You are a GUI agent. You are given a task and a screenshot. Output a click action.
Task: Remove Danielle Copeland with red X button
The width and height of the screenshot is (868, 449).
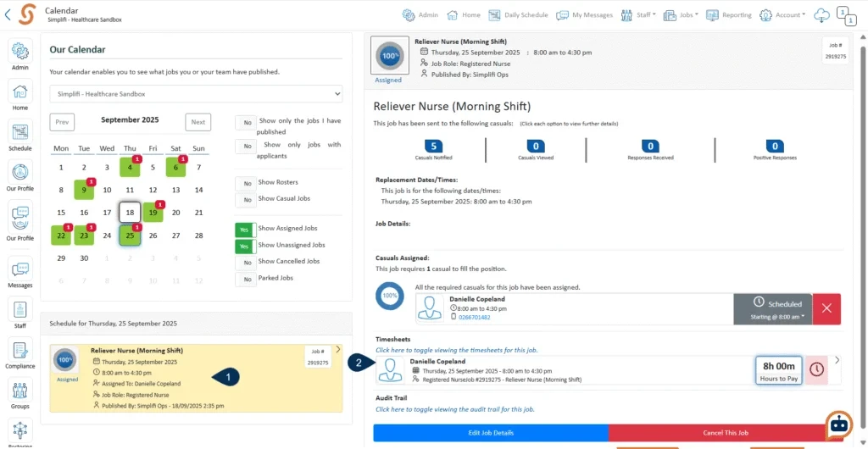click(826, 309)
